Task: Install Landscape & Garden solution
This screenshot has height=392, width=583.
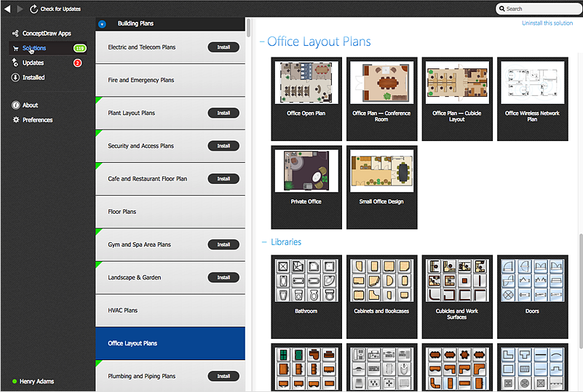Action: pyautogui.click(x=223, y=277)
